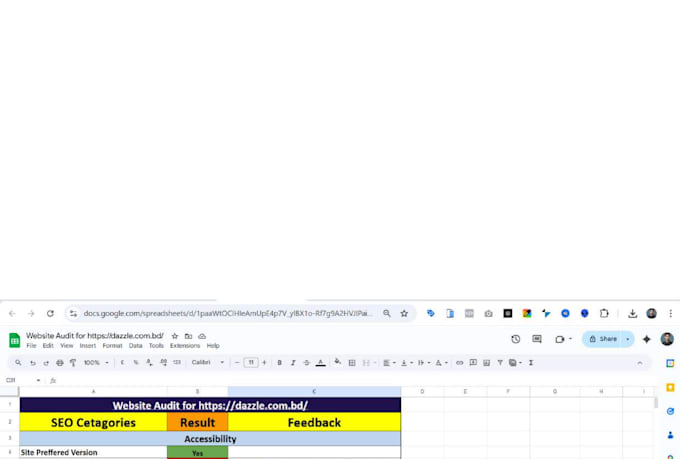Open the Gemini sparkle assistant

point(647,339)
